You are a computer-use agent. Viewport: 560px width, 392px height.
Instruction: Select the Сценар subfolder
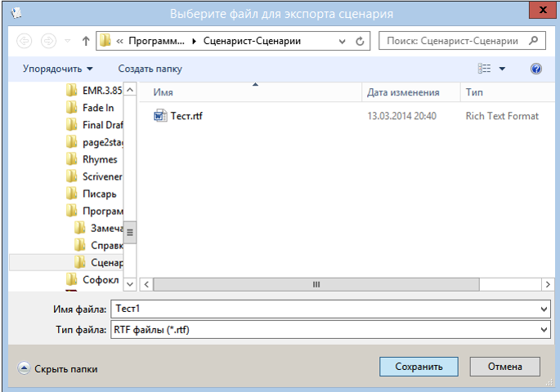click(99, 262)
